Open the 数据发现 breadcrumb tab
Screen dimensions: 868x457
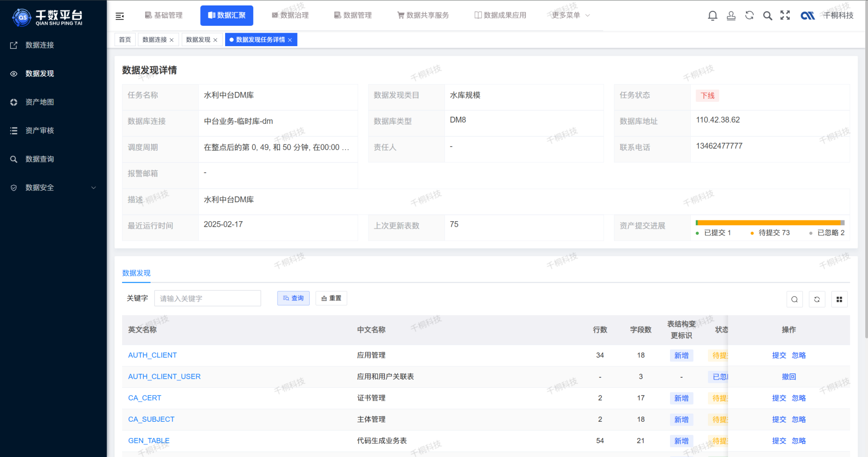pos(198,39)
